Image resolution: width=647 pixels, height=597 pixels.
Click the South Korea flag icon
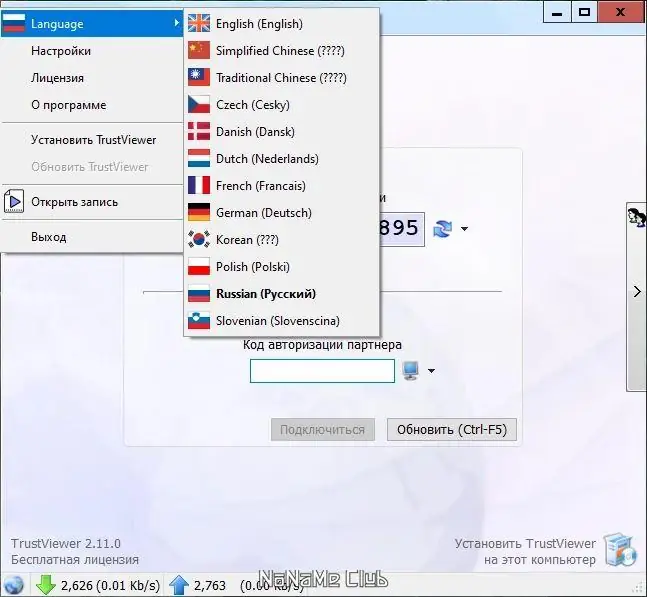[x=199, y=239]
